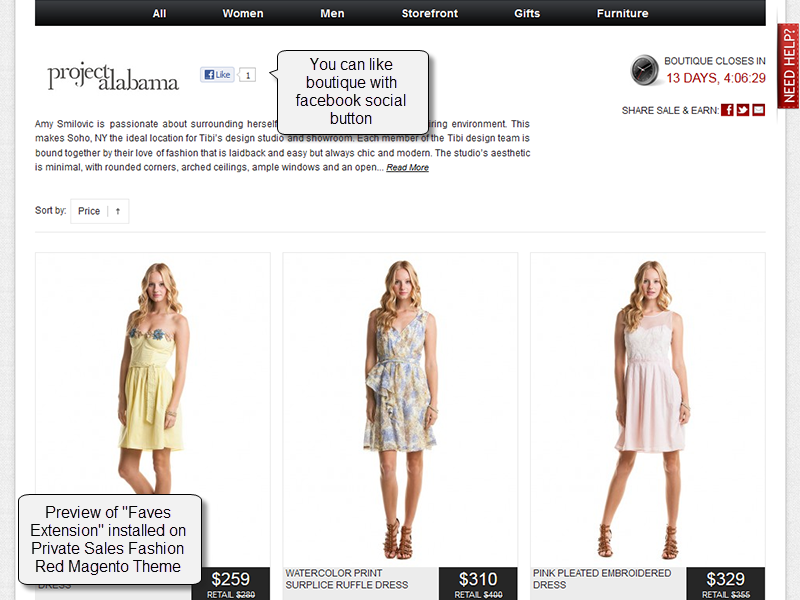Open the Women menu category

click(x=243, y=13)
